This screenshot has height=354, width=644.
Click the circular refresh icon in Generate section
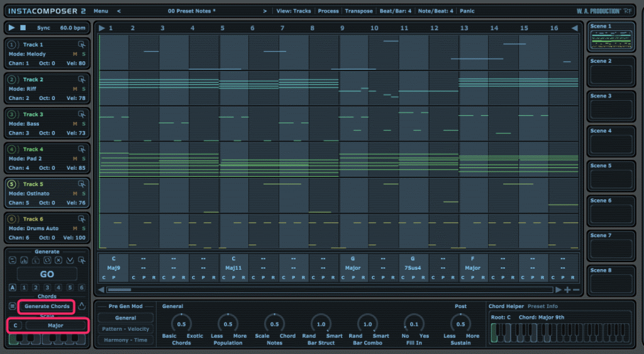coord(47,260)
